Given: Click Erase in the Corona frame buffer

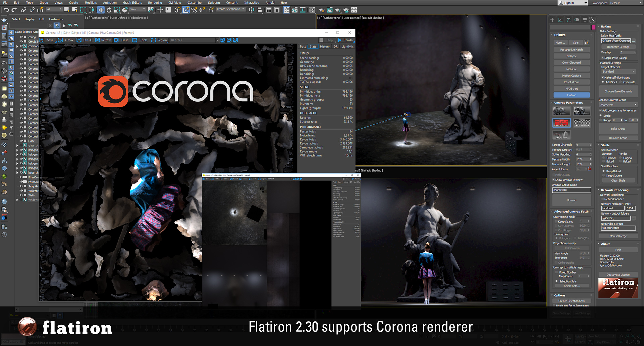Looking at the screenshot, I should 121,40.
